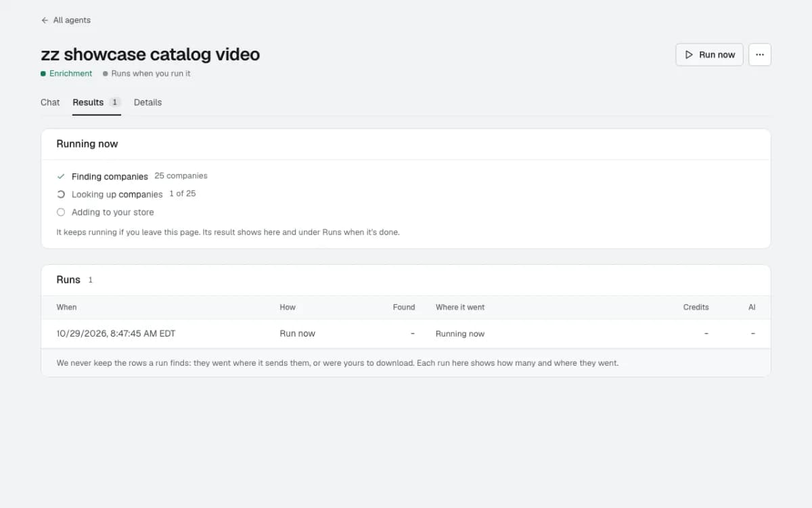Click the "25 companies" count
This screenshot has width=812, height=508.
pos(181,175)
